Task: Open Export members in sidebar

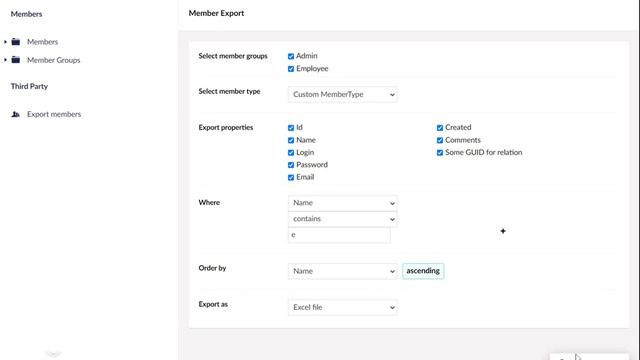Action: [x=54, y=114]
